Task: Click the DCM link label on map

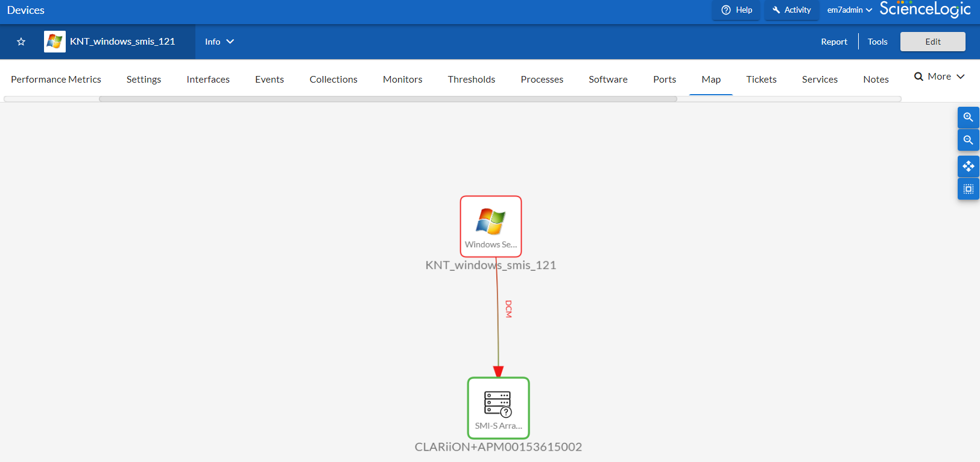Action: point(508,309)
